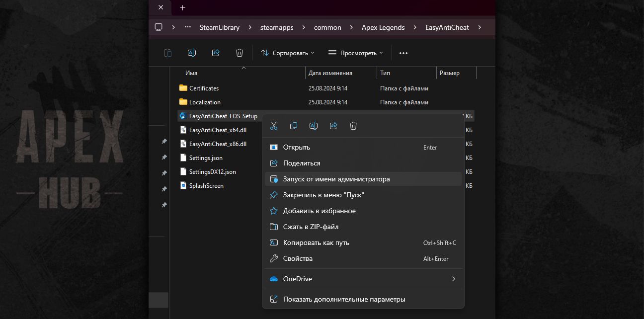The image size is (644, 319).
Task: Choose Поделиться in the context menu
Action: (x=363, y=163)
